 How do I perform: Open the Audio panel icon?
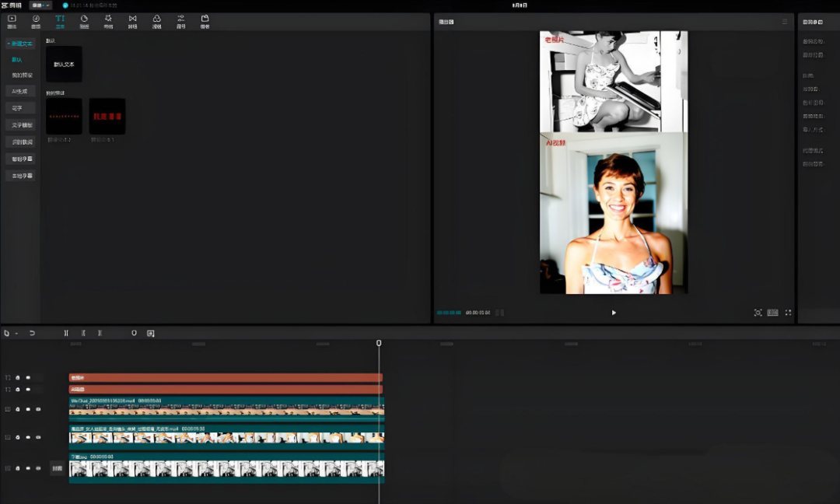pos(36,20)
